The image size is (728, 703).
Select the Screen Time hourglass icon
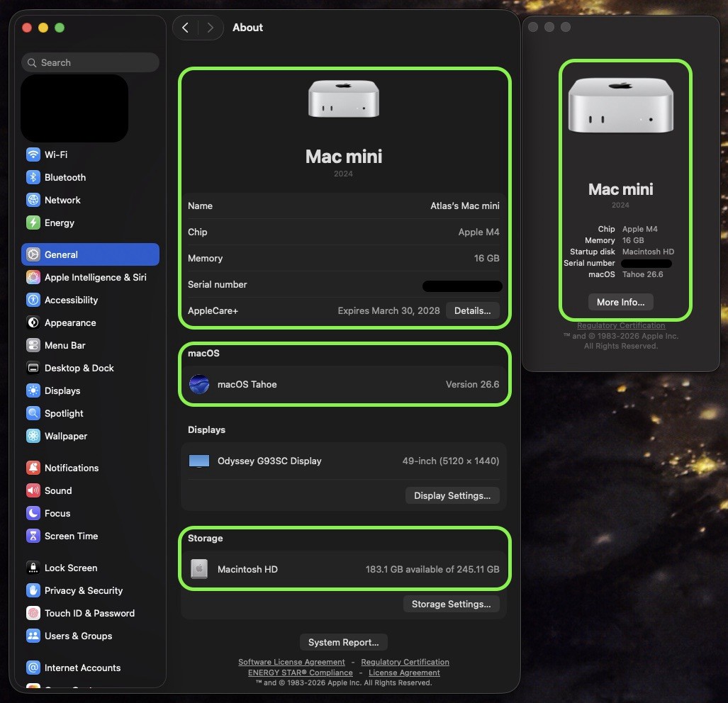coord(33,536)
